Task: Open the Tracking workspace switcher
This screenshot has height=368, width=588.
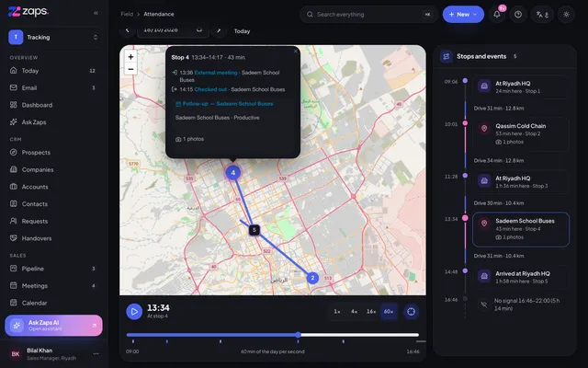Action: pos(53,37)
